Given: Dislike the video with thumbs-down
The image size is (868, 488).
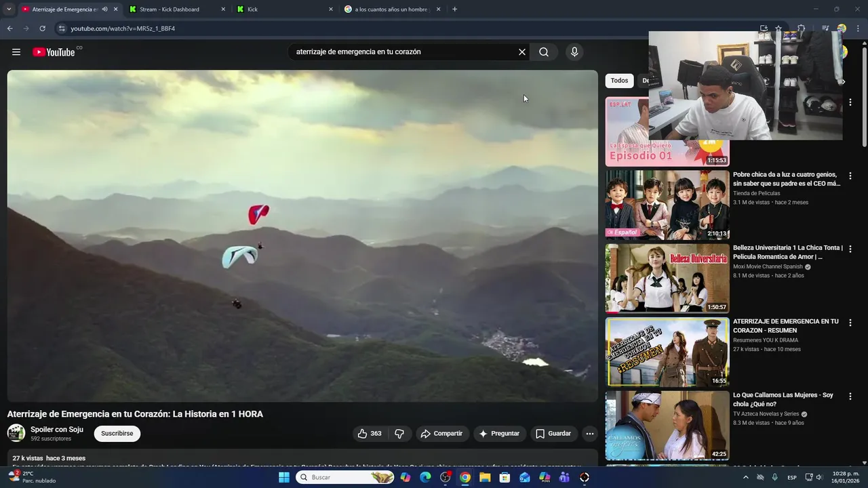Looking at the screenshot, I should point(399,434).
